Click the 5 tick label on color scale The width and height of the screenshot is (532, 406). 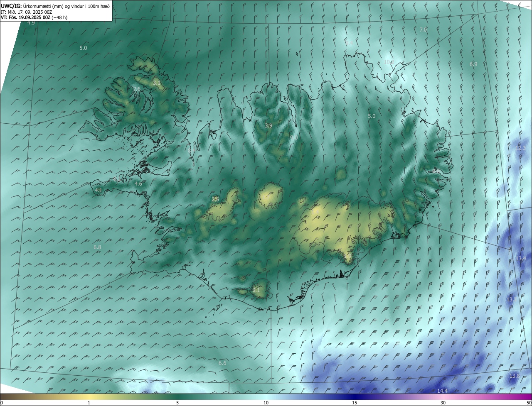pyautogui.click(x=177, y=403)
